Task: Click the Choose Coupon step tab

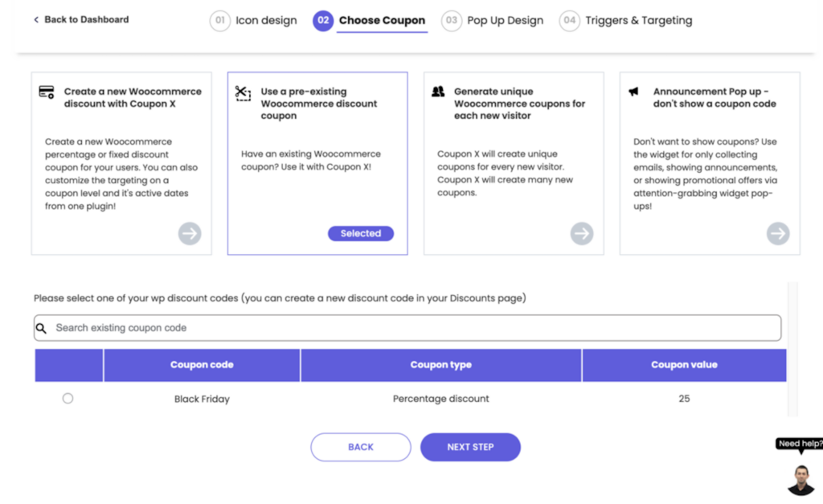Action: tap(370, 21)
